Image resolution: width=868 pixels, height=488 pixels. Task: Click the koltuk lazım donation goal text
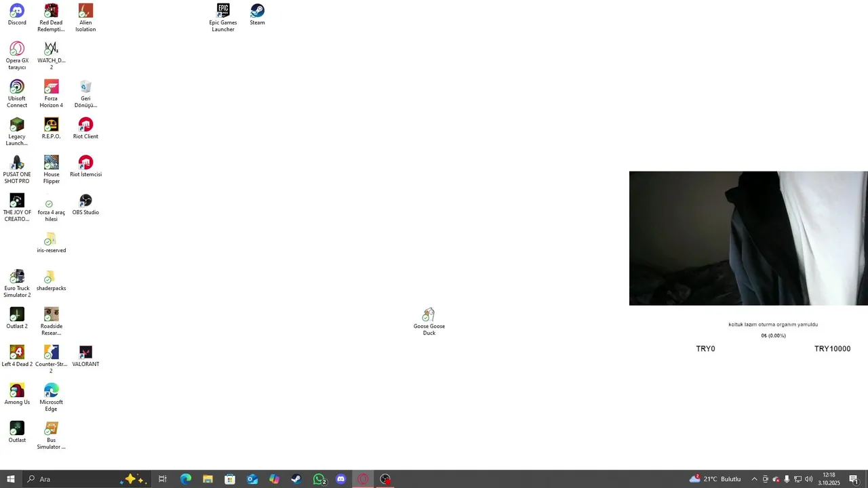point(773,325)
